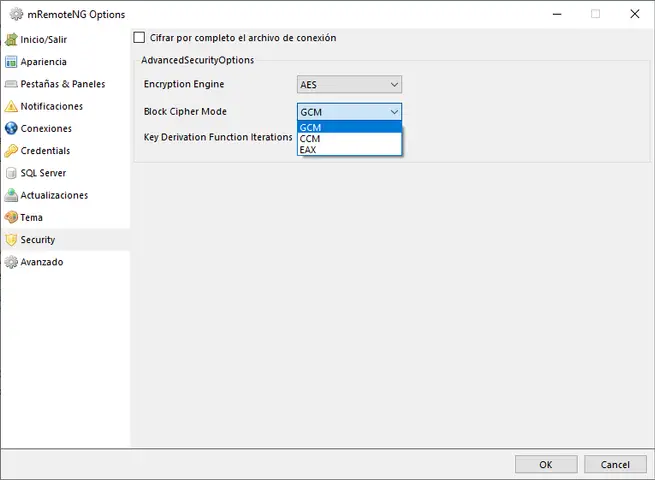Choose EAX from the cipher mode list
The width and height of the screenshot is (655, 480).
(349, 150)
